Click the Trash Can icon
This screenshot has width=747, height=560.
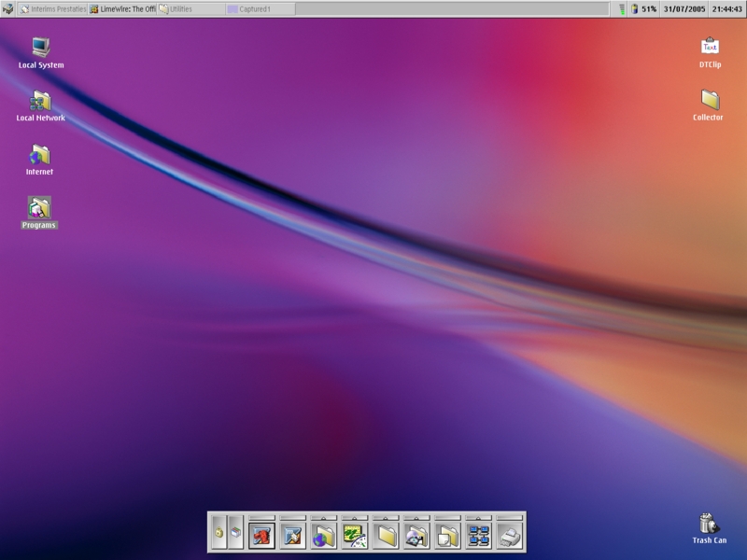pyautogui.click(x=709, y=524)
